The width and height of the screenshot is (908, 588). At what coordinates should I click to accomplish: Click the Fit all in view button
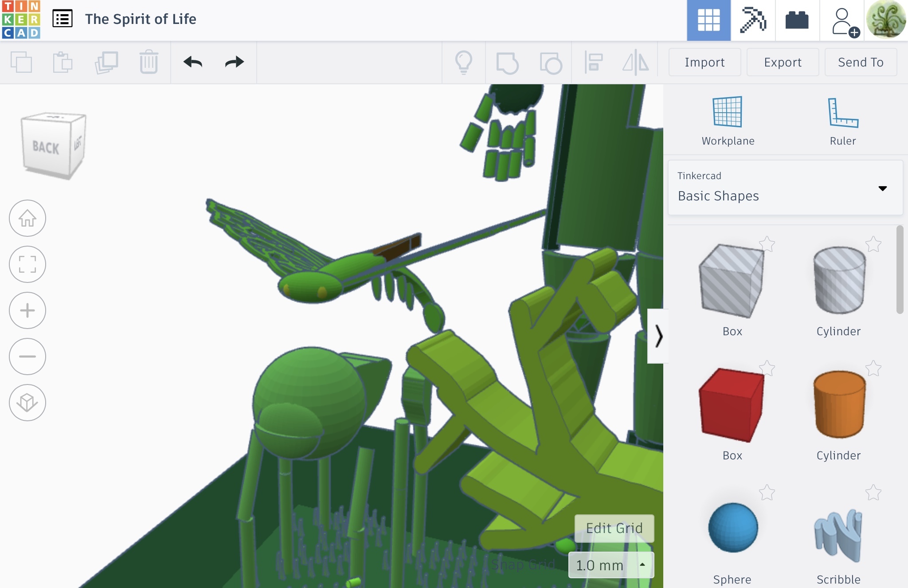(27, 264)
